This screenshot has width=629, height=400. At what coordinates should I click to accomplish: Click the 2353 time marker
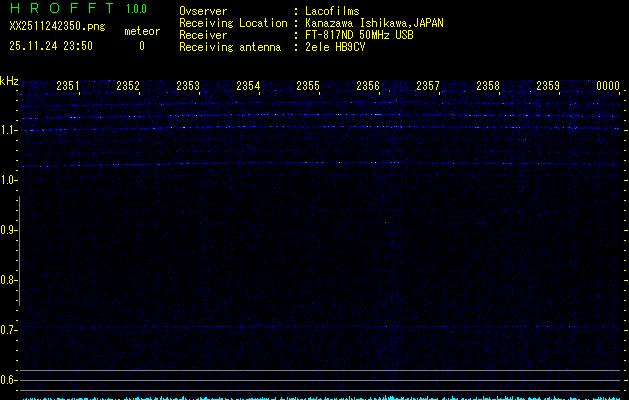(188, 87)
